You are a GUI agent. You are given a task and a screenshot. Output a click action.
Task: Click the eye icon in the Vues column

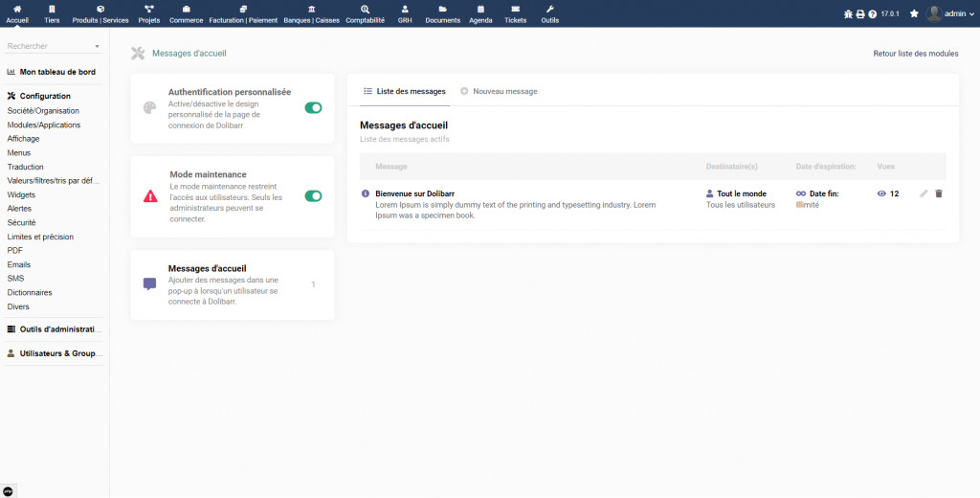881,194
